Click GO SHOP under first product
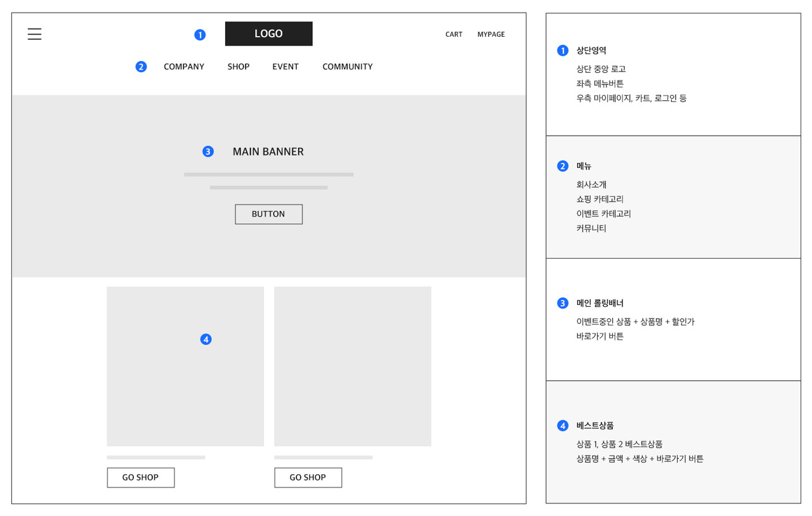Screen dimensions: 812x516 point(140,477)
